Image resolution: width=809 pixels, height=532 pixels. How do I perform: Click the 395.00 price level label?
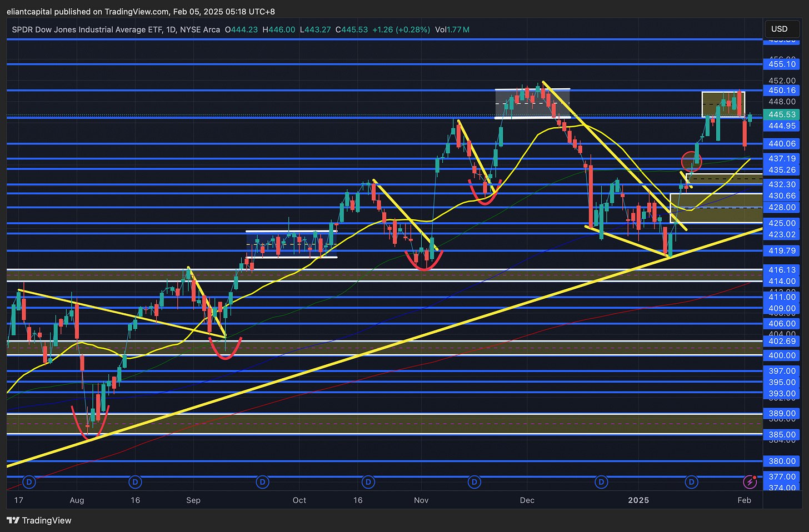[x=782, y=382]
